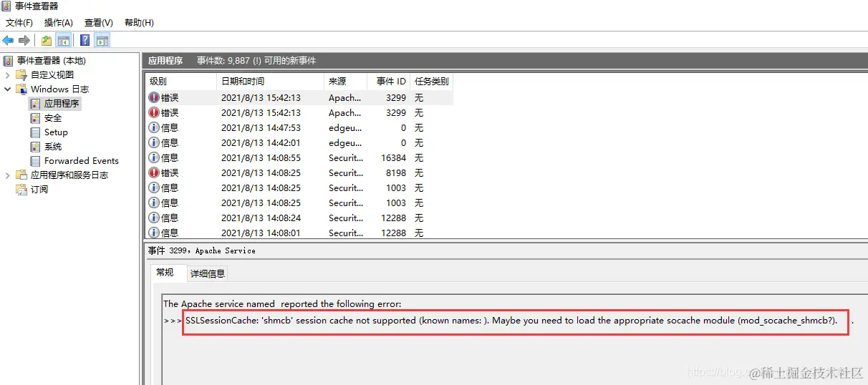Click the SSLSessionCache error message text
The width and height of the screenshot is (868, 385).
[511, 320]
